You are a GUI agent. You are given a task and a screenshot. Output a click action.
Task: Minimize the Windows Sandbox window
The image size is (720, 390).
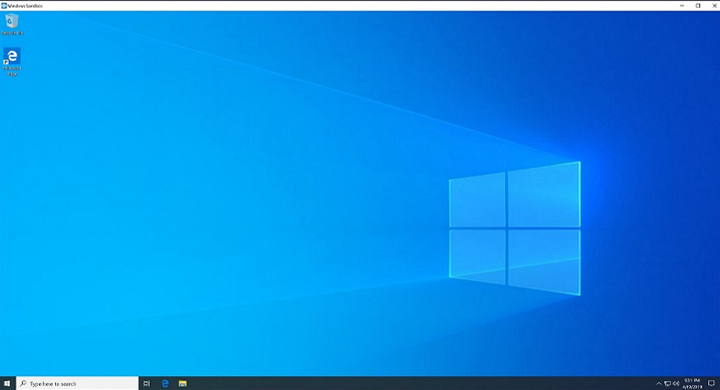[x=682, y=6]
